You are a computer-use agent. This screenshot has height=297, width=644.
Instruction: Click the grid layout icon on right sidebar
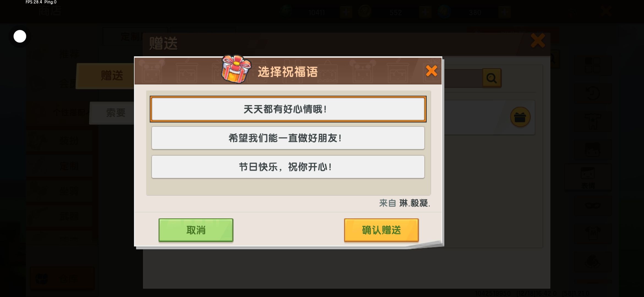593,65
